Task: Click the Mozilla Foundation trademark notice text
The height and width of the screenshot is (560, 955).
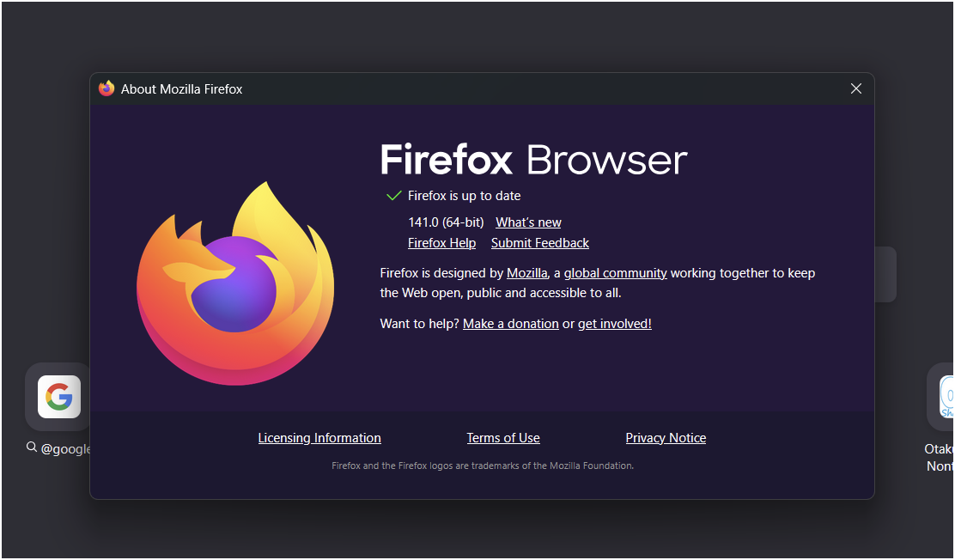Action: tap(483, 466)
